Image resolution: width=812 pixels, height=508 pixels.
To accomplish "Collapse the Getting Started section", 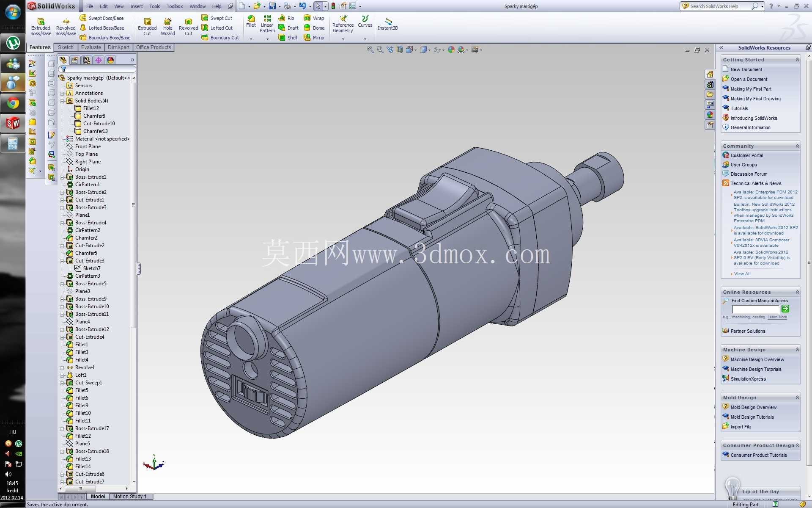I will click(x=797, y=60).
